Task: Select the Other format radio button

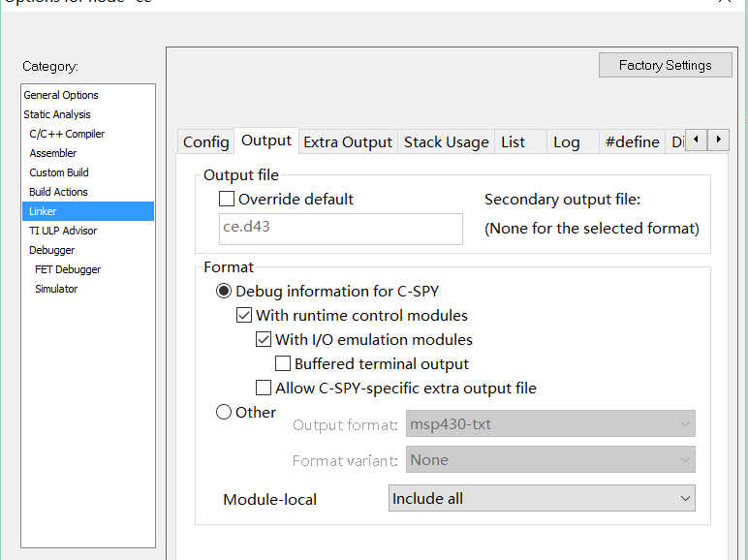Action: click(224, 413)
